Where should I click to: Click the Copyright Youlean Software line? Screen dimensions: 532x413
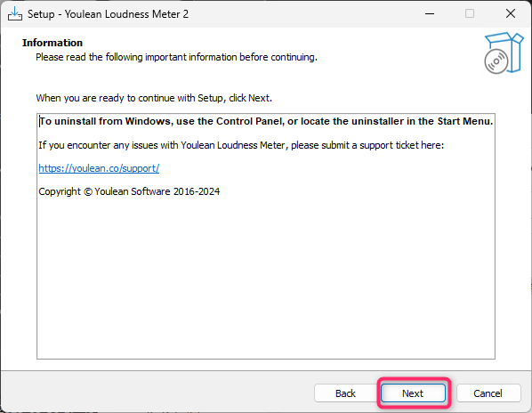(x=129, y=191)
